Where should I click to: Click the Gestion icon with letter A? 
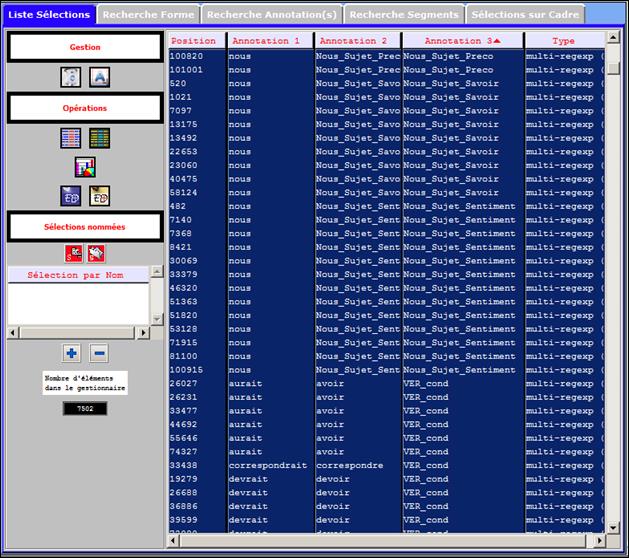[x=98, y=77]
